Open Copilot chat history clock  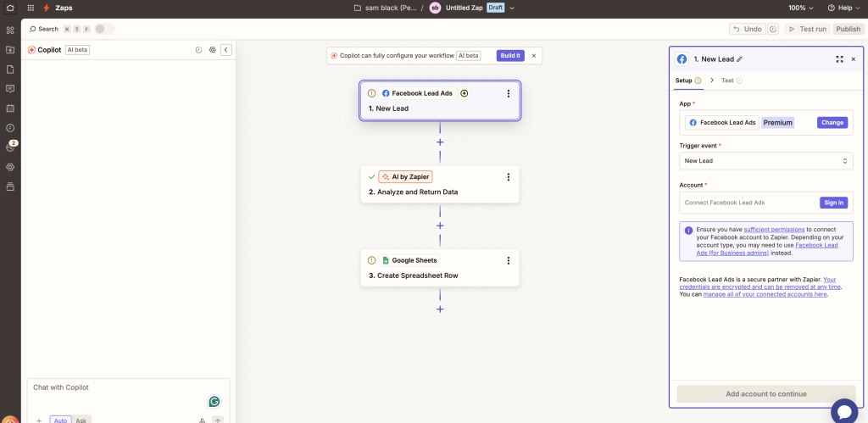pos(198,50)
